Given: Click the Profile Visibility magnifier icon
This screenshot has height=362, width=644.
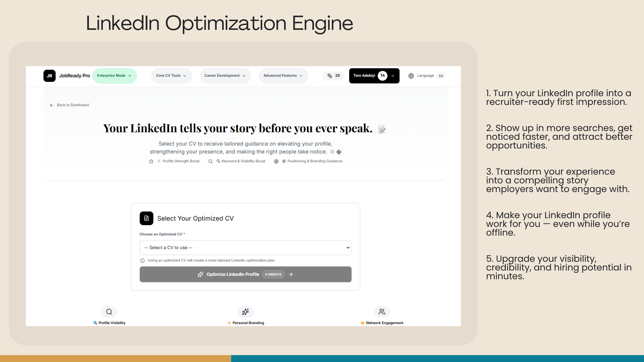Looking at the screenshot, I should point(109,312).
